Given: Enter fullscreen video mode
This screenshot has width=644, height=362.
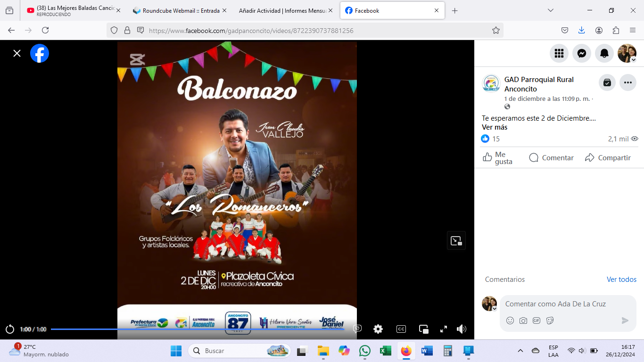Looking at the screenshot, I should (444, 329).
